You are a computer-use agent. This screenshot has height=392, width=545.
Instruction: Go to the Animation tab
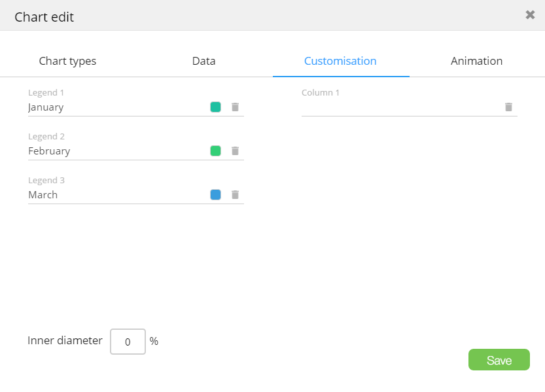476,61
